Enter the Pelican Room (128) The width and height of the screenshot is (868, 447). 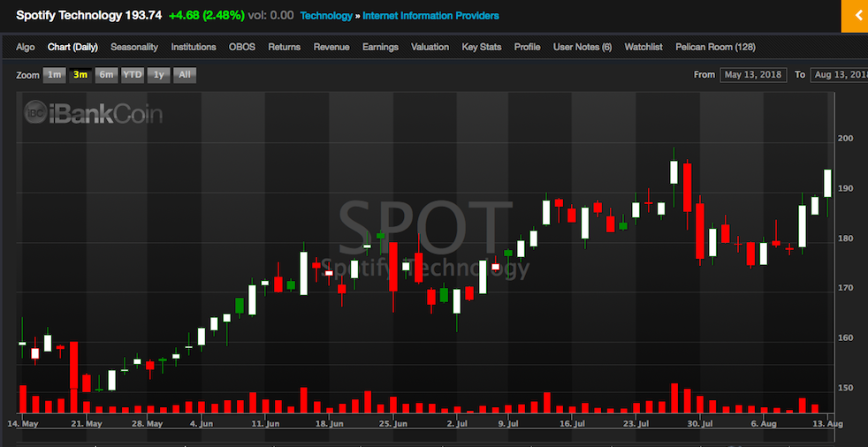pyautogui.click(x=715, y=47)
